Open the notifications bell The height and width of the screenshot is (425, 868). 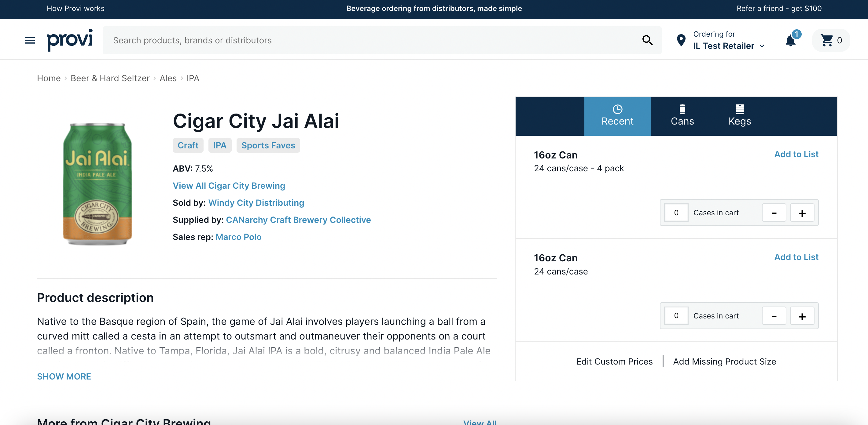click(x=790, y=40)
